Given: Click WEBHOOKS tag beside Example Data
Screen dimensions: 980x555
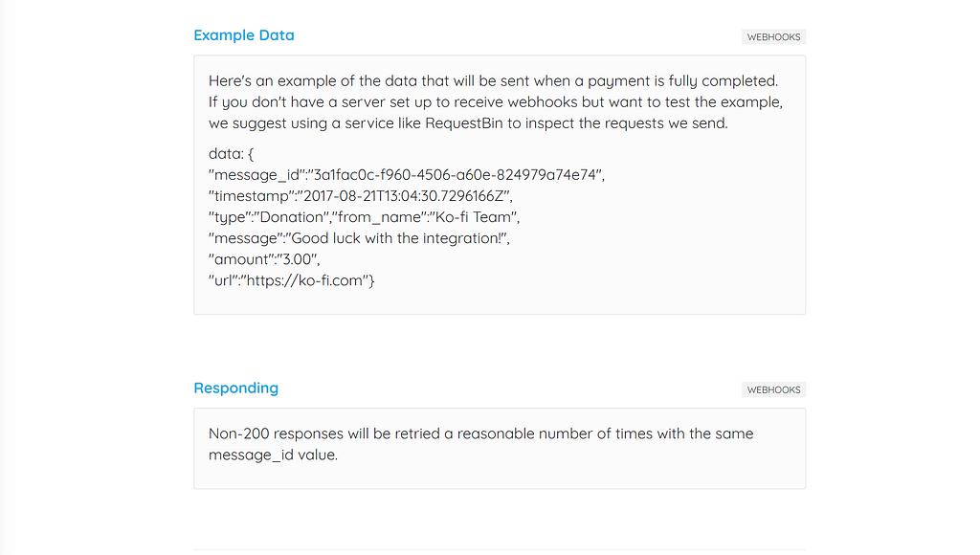Looking at the screenshot, I should pos(773,37).
